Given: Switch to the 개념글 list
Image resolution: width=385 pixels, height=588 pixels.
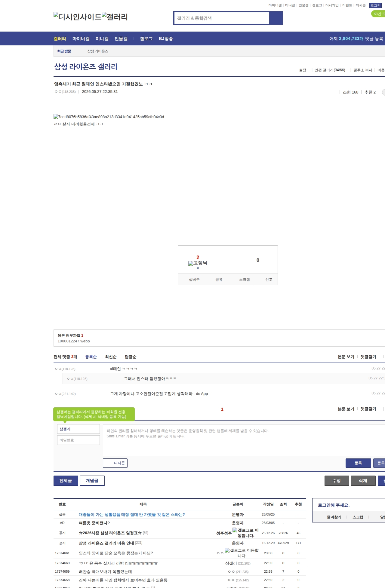Looking at the screenshot, I should [92, 481].
